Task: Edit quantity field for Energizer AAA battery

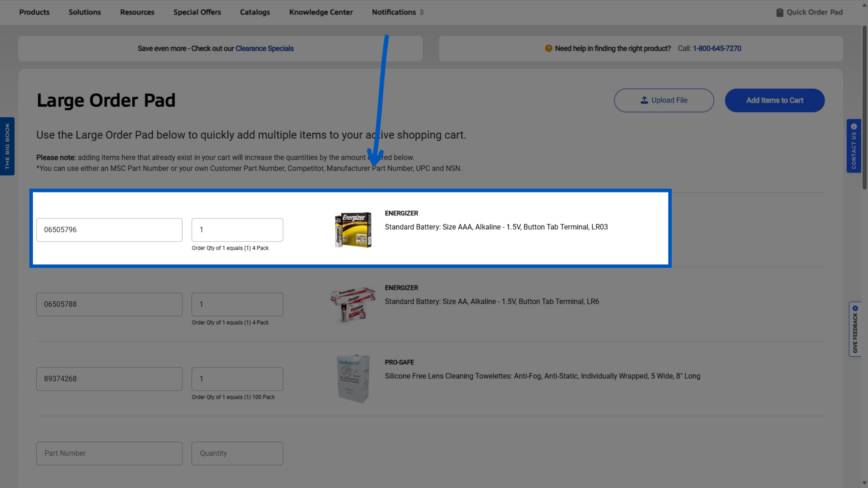Action: pos(237,230)
